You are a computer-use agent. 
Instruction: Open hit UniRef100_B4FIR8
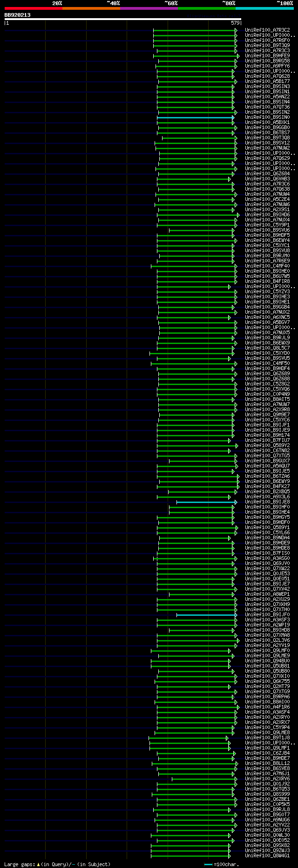[267, 282]
